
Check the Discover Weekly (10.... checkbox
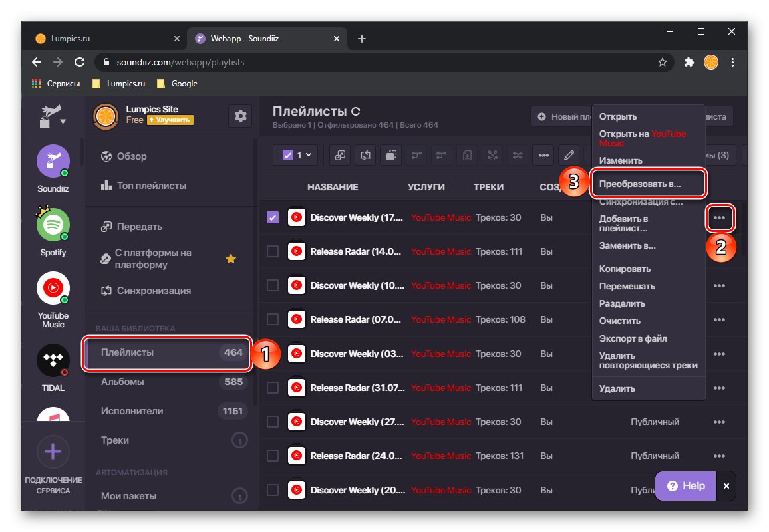pyautogui.click(x=273, y=285)
